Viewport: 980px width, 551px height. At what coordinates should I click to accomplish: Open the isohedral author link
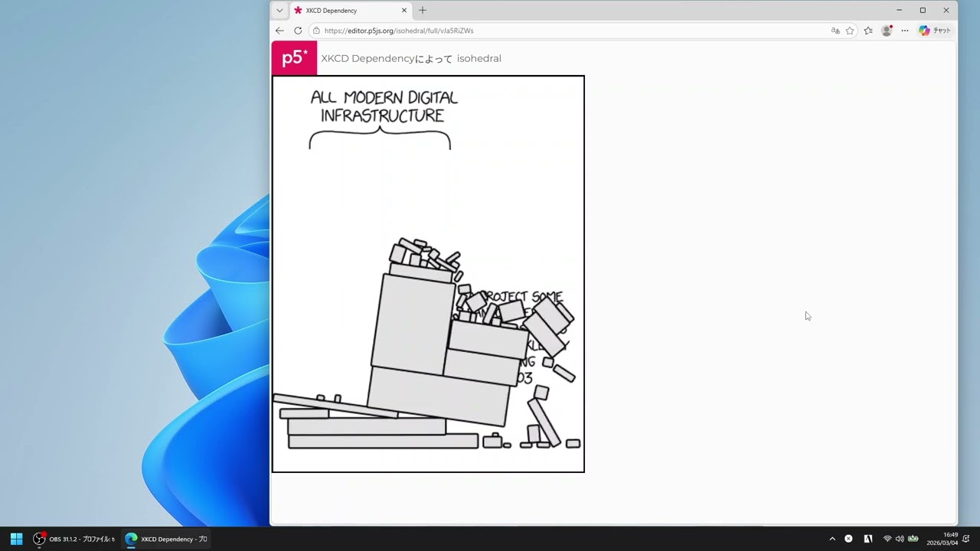(479, 58)
